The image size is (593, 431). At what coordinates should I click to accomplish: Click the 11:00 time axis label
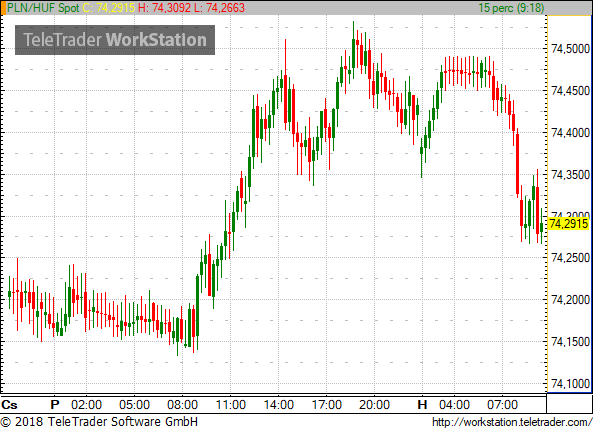pos(230,405)
